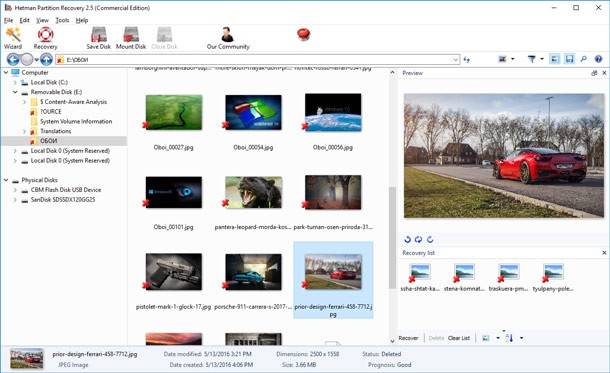This screenshot has width=610, height=373.
Task: Refresh the address bar location
Action: coord(467,60)
